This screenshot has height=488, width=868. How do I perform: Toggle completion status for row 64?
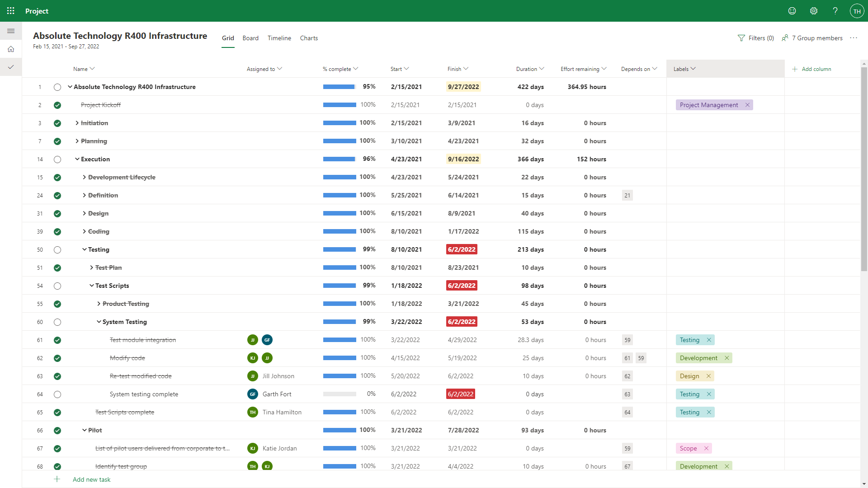[57, 393]
